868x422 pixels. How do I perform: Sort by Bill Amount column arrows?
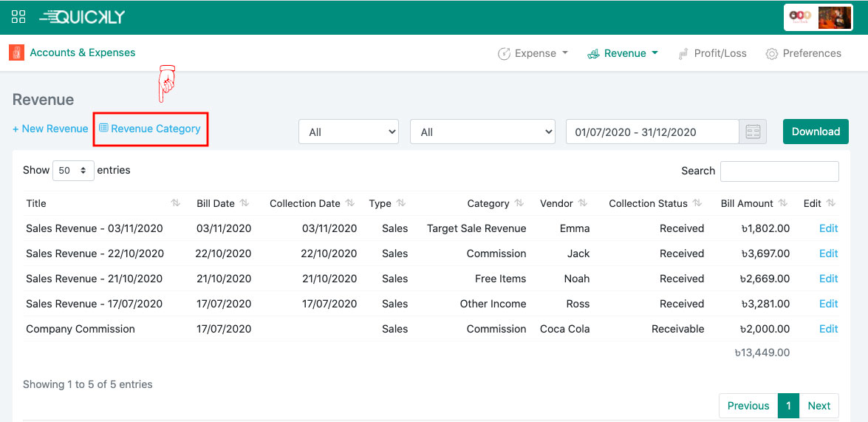783,203
